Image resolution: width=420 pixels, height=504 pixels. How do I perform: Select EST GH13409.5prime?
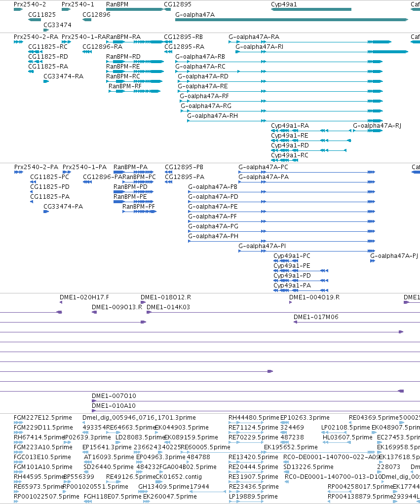[163, 487]
